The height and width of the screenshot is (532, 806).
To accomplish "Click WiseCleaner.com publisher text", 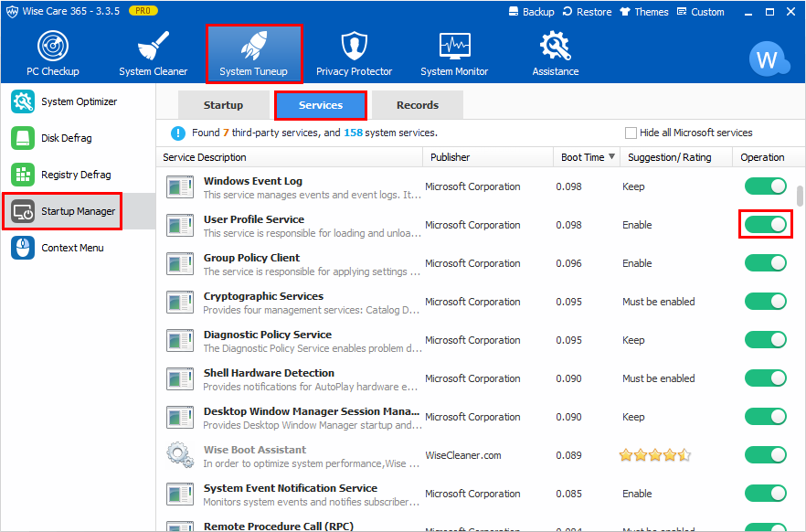I will click(463, 455).
